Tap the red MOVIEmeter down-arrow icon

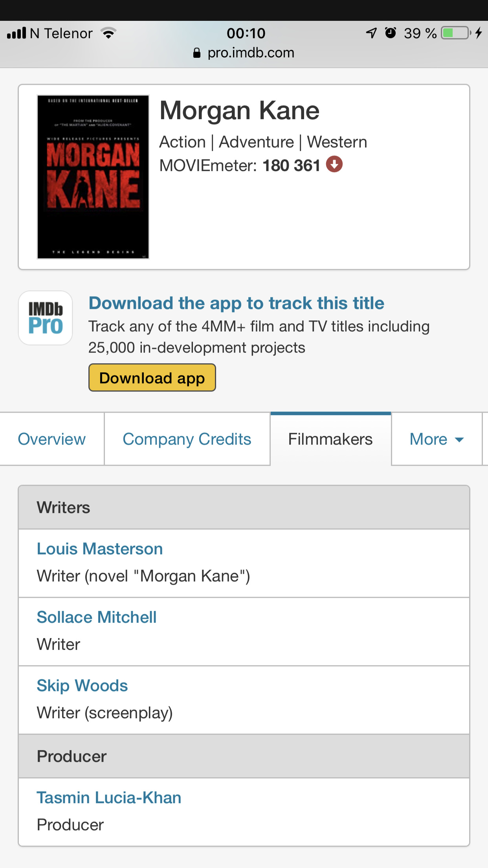click(334, 164)
